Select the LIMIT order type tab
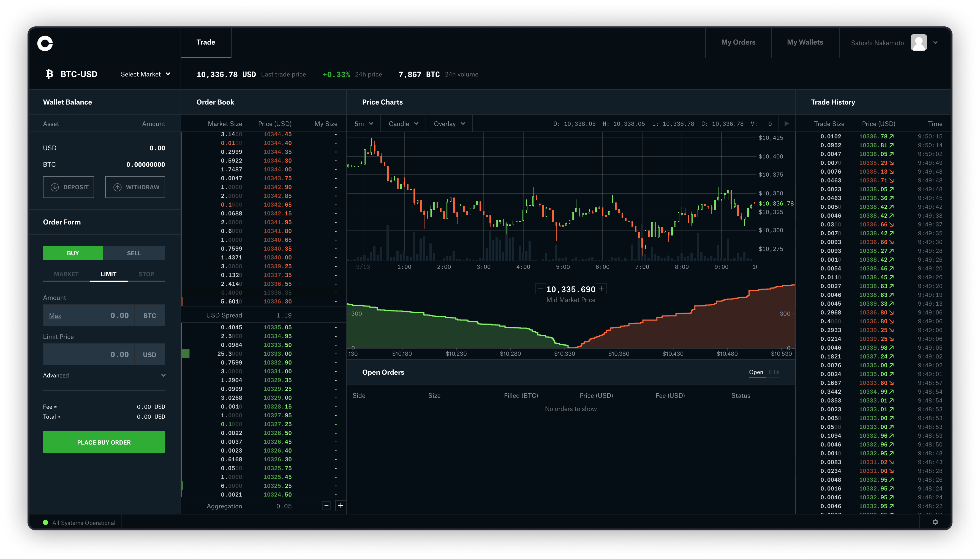 (x=107, y=274)
